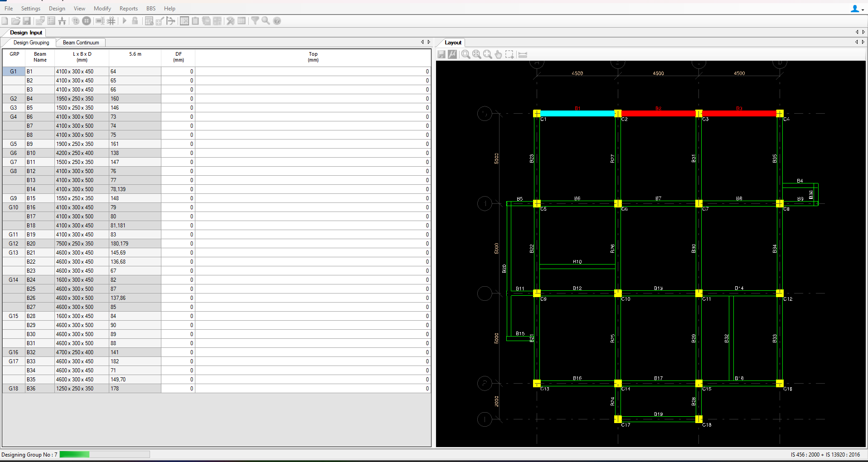
Task: Click the DF value cell for beam B10
Action: [178, 153]
